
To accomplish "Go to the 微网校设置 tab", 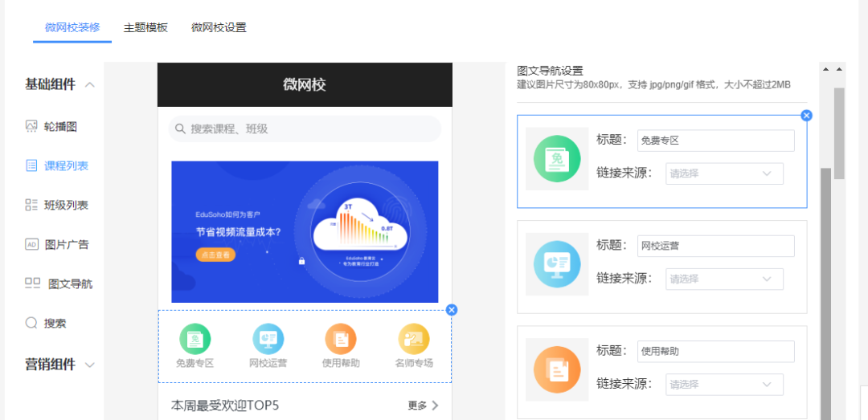I will 219,27.
